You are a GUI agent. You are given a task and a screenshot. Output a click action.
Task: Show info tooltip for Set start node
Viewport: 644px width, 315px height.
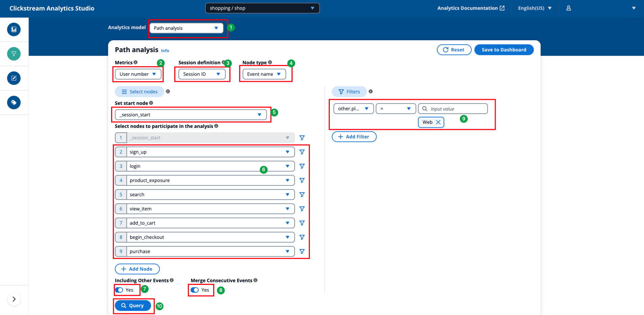point(151,103)
